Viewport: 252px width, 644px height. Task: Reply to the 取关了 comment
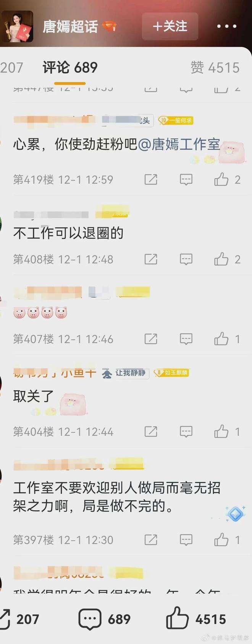tap(186, 431)
